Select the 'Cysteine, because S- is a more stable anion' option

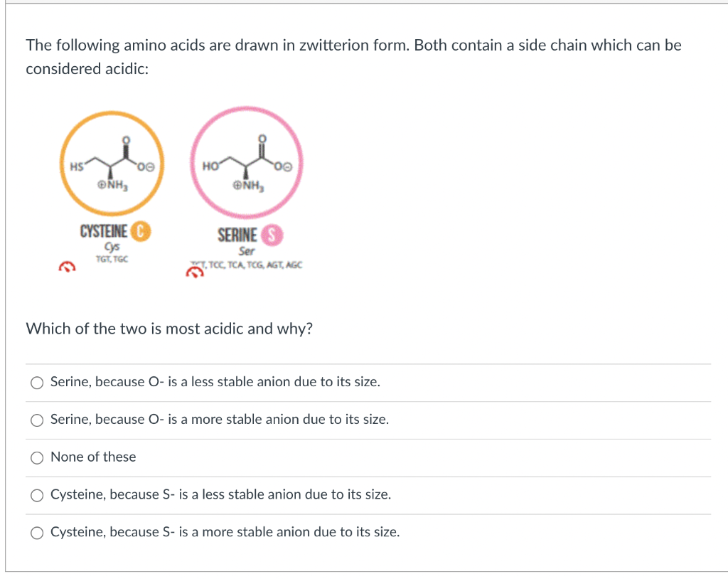point(36,532)
